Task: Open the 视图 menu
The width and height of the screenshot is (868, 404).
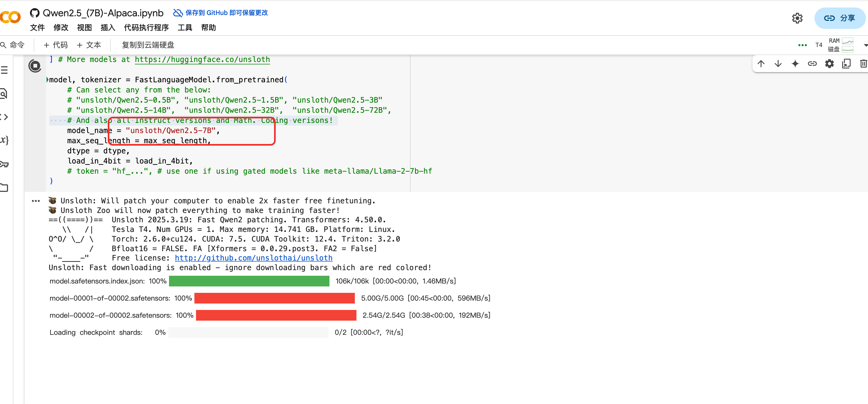Action: 84,28
